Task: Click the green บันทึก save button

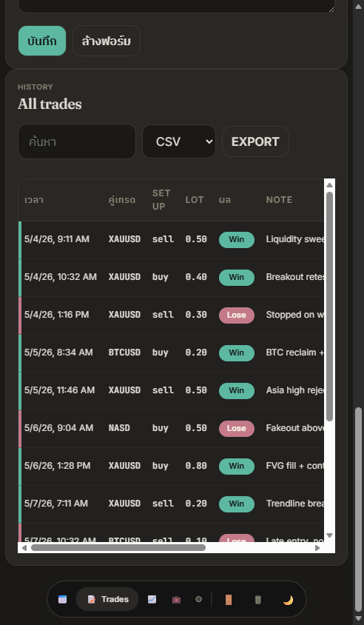Action: click(x=42, y=41)
